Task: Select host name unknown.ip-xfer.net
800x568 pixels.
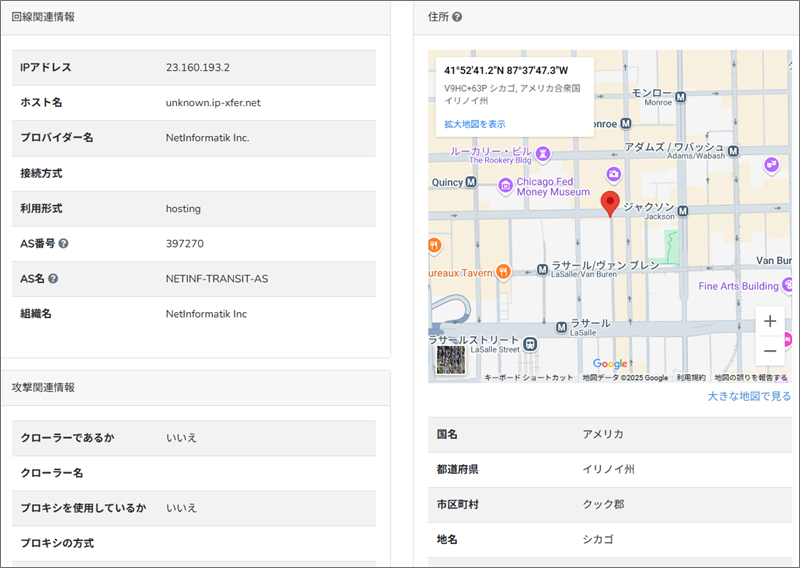Action: coord(213,103)
